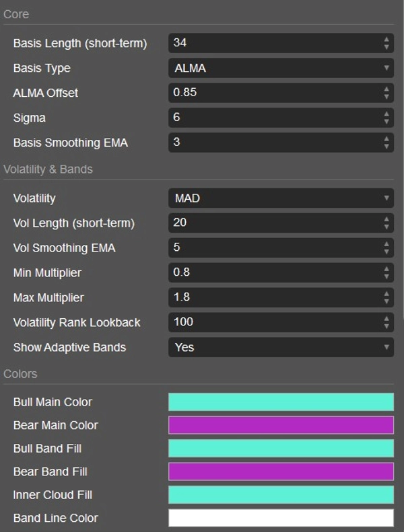Open the Show Adaptive Bands dropdown
404x532 pixels.
280,347
